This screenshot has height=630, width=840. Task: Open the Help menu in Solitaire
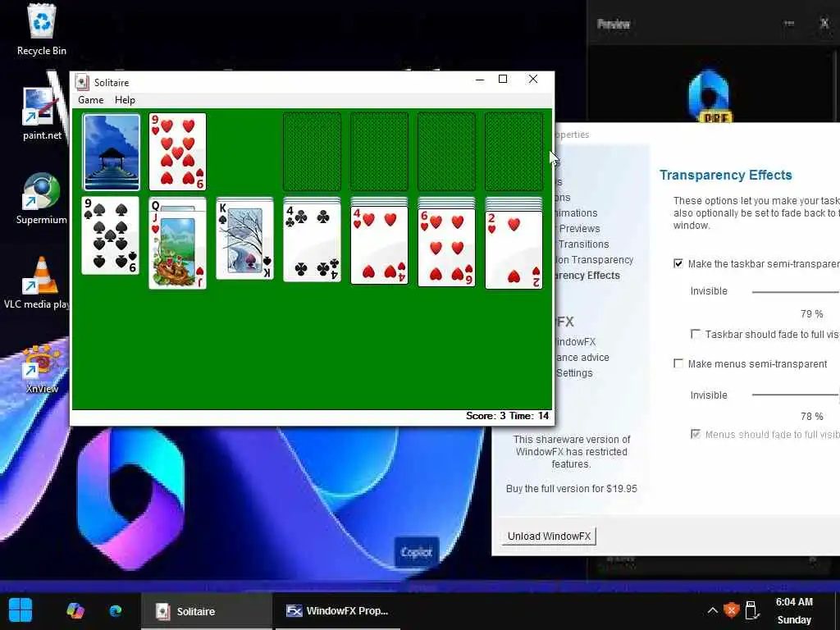(125, 99)
